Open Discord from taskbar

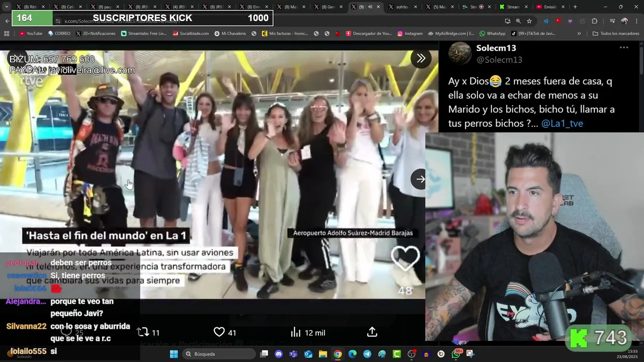(x=279, y=354)
